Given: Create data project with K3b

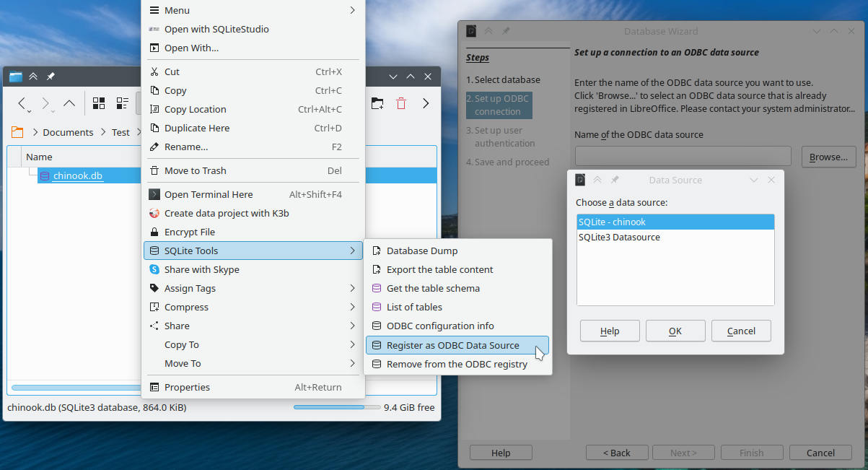Looking at the screenshot, I should (x=253, y=213).
